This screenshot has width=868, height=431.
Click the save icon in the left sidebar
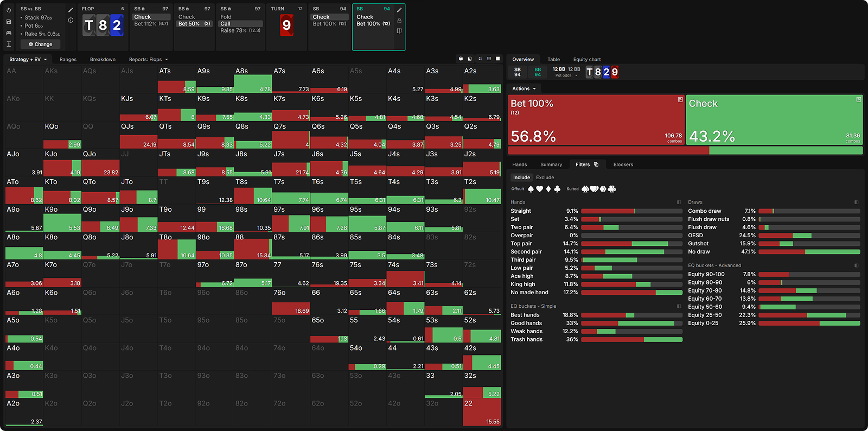click(x=9, y=22)
